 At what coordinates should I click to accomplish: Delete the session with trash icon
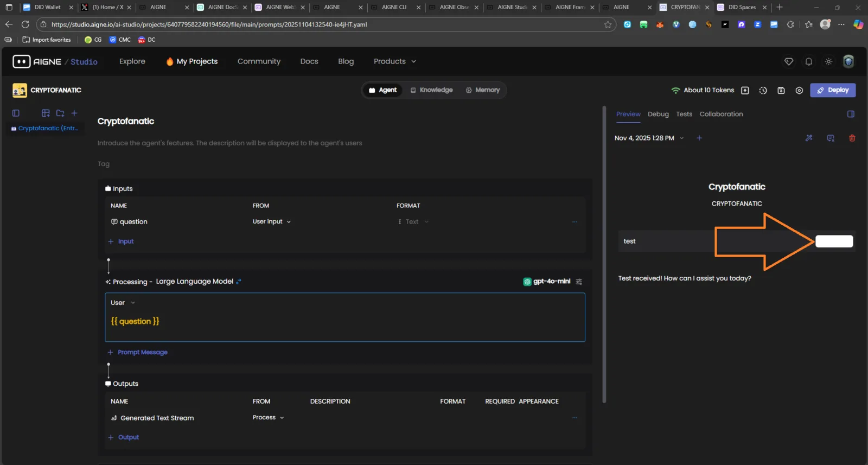[852, 138]
